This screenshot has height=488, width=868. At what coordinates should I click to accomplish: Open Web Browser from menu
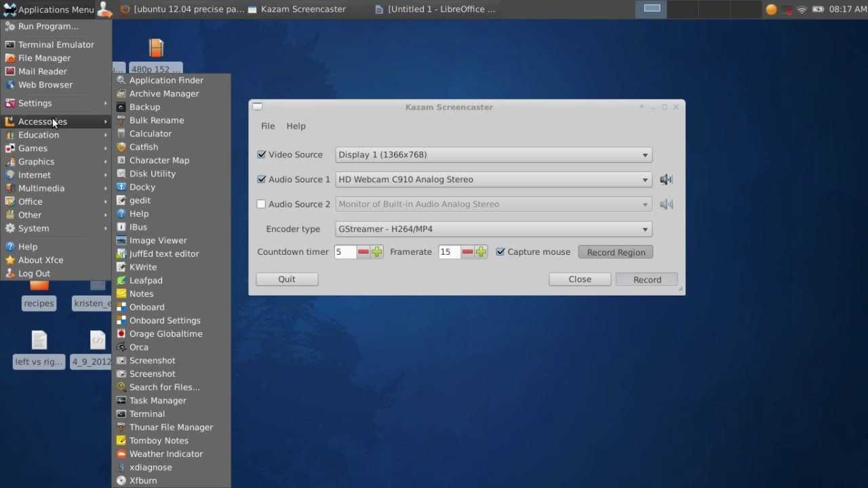point(56,85)
